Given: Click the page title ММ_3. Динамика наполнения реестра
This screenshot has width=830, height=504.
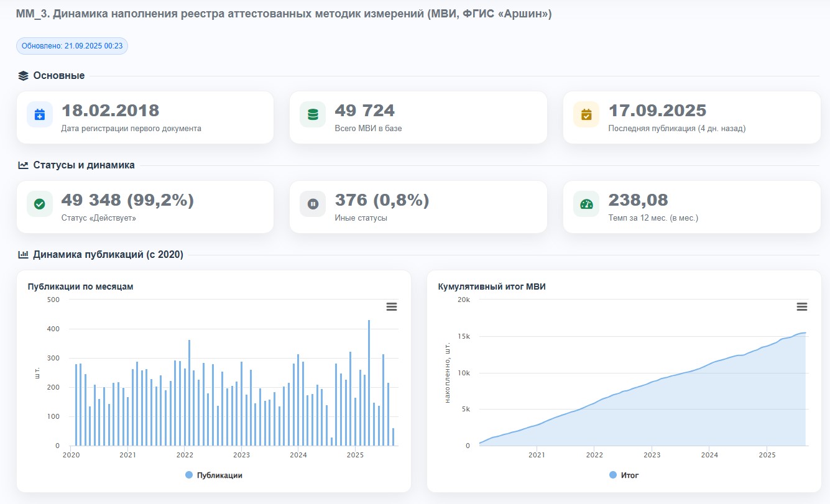Looking at the screenshot, I should pyautogui.click(x=284, y=14).
